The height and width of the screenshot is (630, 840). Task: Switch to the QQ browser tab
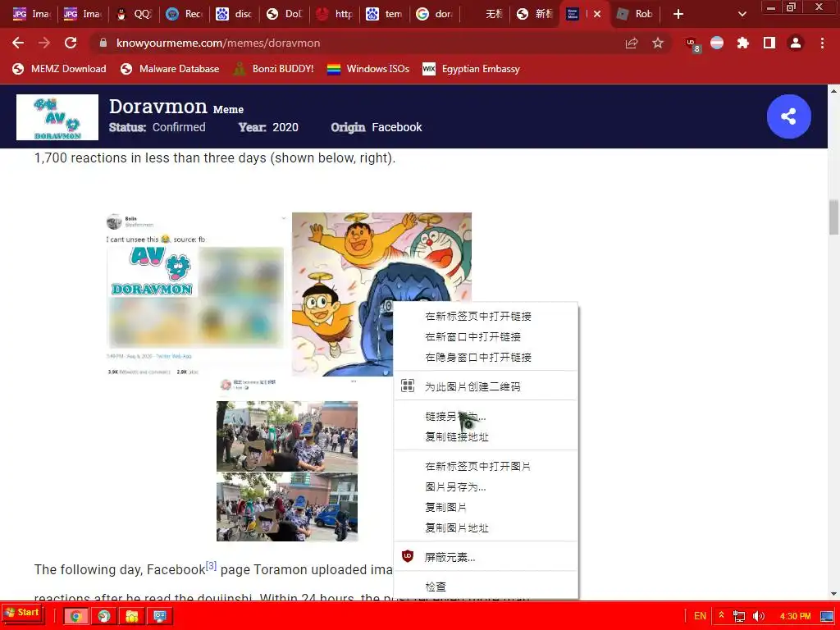(134, 14)
